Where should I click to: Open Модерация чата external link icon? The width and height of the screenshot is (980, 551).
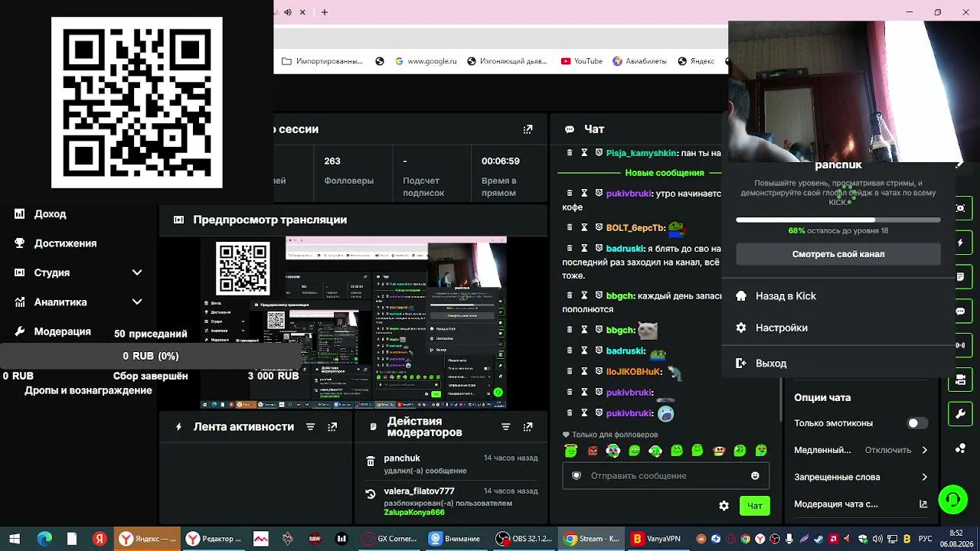pos(923,504)
